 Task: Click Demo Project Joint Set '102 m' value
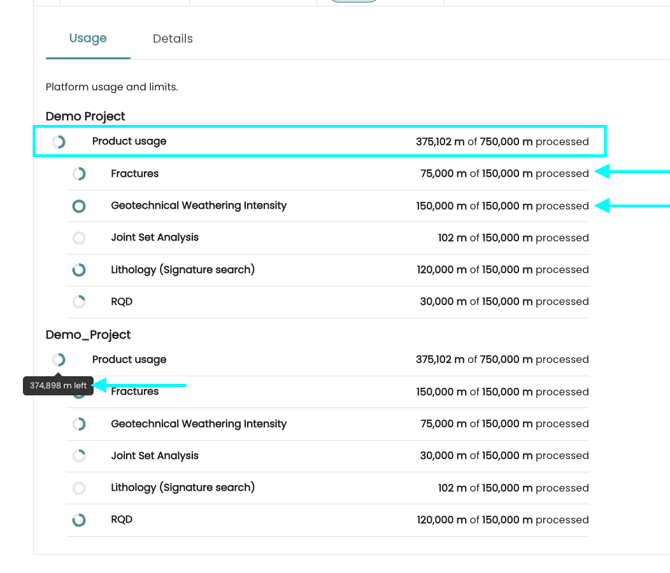pyautogui.click(x=452, y=238)
